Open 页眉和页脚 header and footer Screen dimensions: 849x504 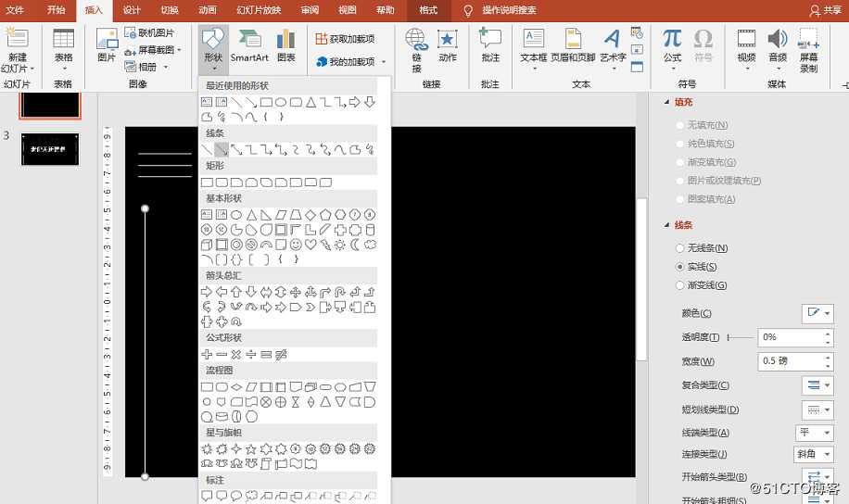573,46
